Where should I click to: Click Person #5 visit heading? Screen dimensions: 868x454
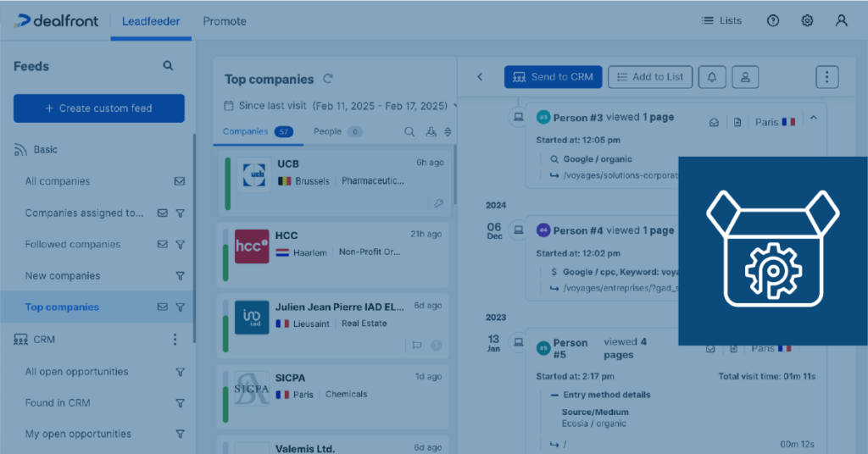pyautogui.click(x=600, y=348)
